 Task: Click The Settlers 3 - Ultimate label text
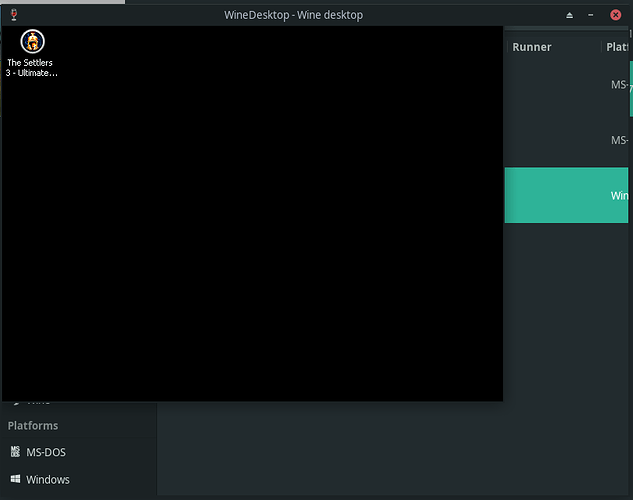click(x=31, y=68)
